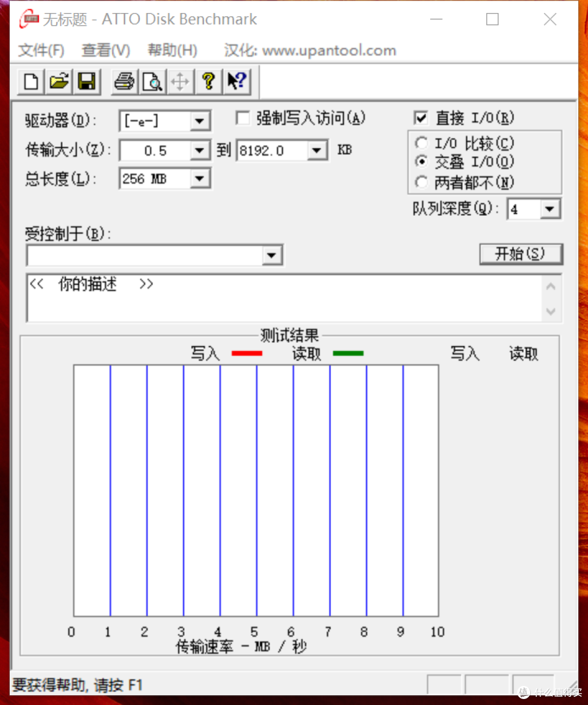
Task: Click the context help arrow-question icon
Action: tap(236, 82)
